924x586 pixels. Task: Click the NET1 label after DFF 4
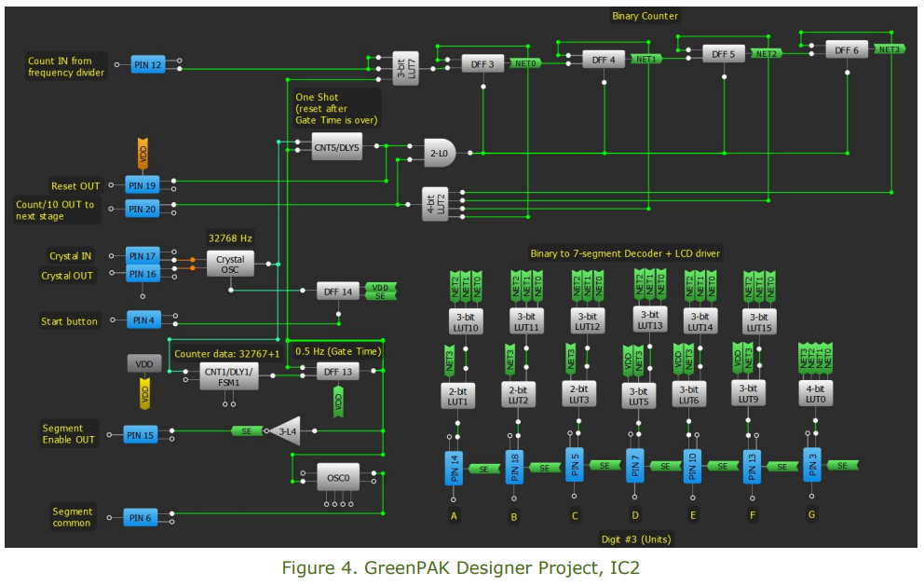645,59
